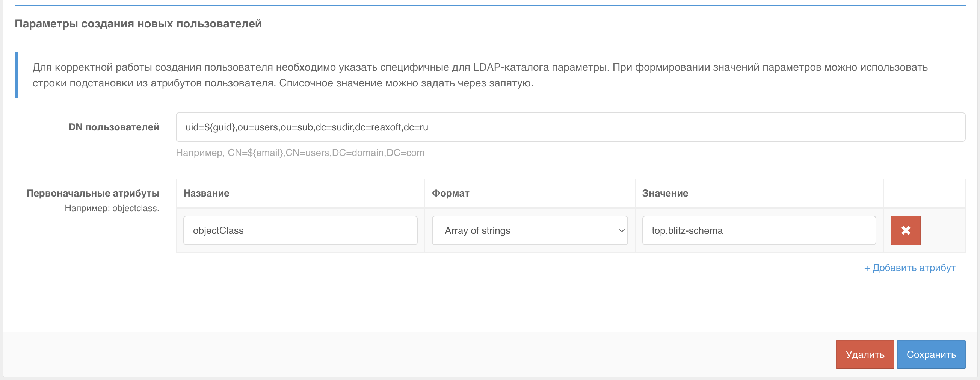The width and height of the screenshot is (980, 380).
Task: Click the Удалить button
Action: pyautogui.click(x=864, y=354)
